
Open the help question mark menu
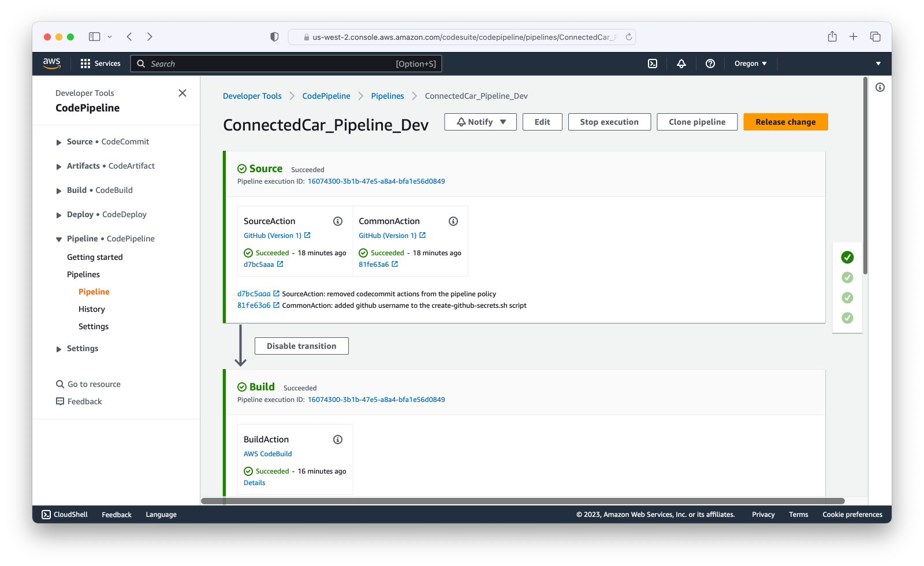click(710, 64)
